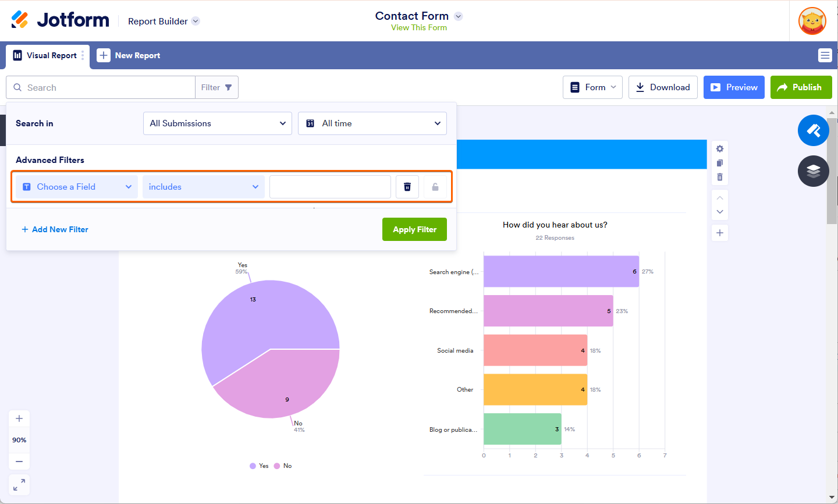
Task: Click the "Search in" label
Action: (x=34, y=123)
